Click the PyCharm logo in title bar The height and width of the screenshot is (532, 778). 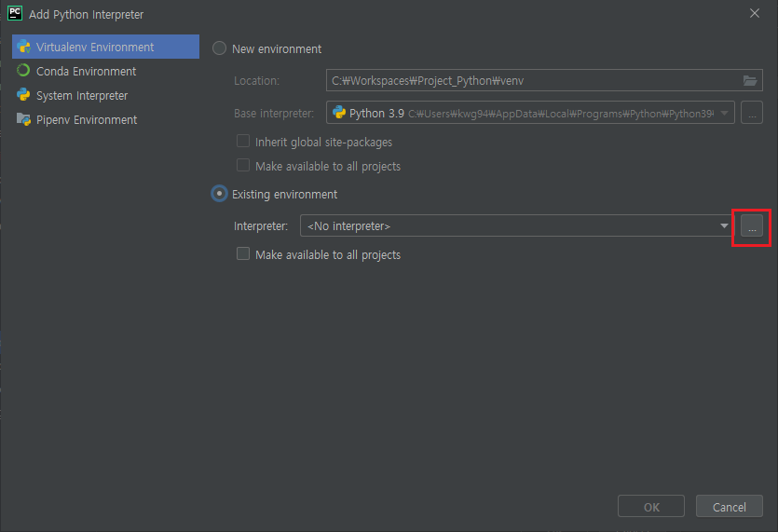(x=15, y=13)
